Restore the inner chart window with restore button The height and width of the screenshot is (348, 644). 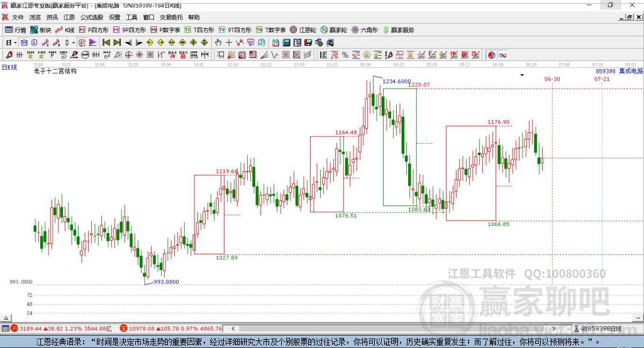coord(630,17)
